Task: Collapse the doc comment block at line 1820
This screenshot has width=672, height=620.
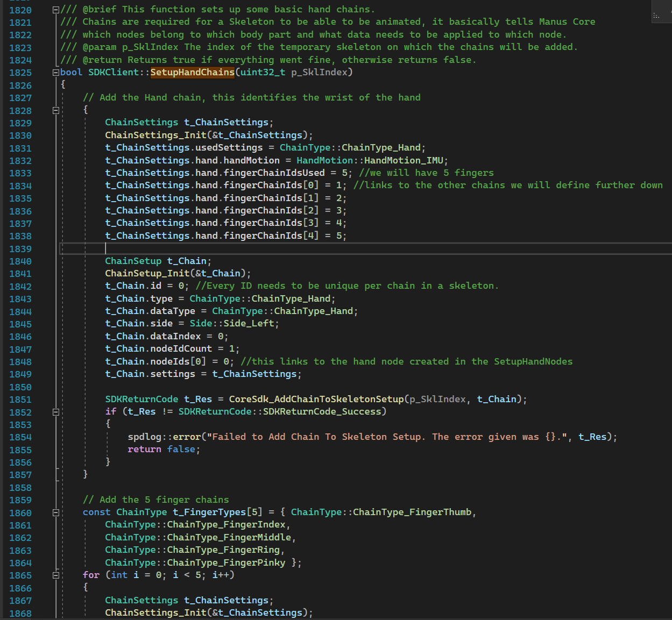Action: coord(56,10)
